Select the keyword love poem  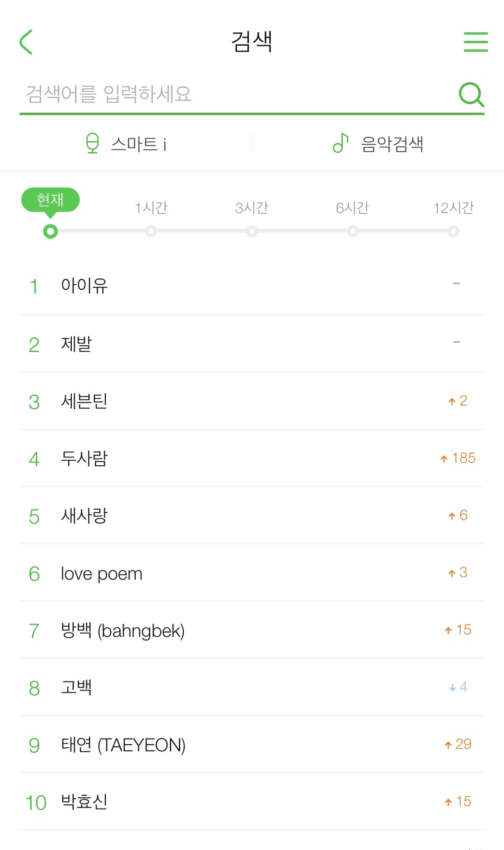pyautogui.click(x=102, y=574)
